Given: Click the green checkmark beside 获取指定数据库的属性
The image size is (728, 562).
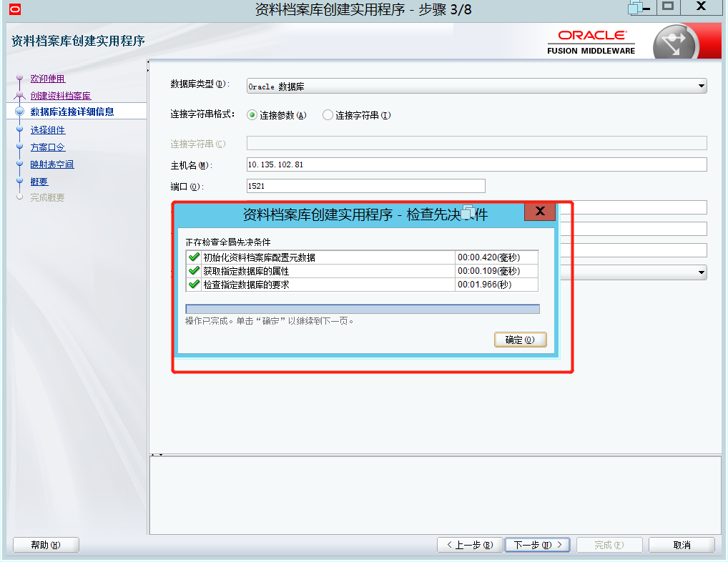Looking at the screenshot, I should [x=193, y=271].
